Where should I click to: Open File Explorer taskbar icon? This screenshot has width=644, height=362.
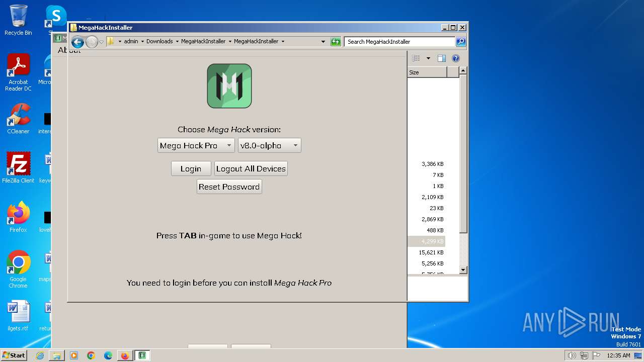(57, 355)
